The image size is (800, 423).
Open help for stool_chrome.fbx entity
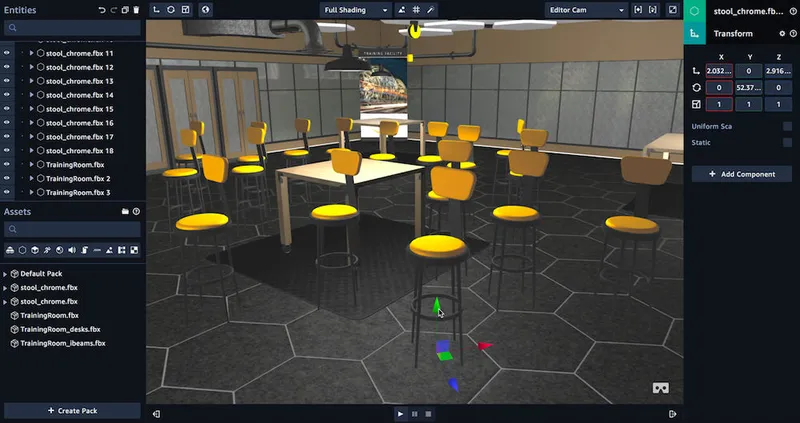[x=793, y=11]
